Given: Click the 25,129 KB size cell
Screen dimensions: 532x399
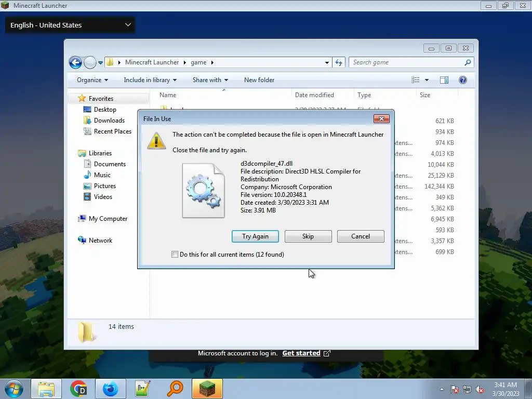Looking at the screenshot, I should point(441,176).
